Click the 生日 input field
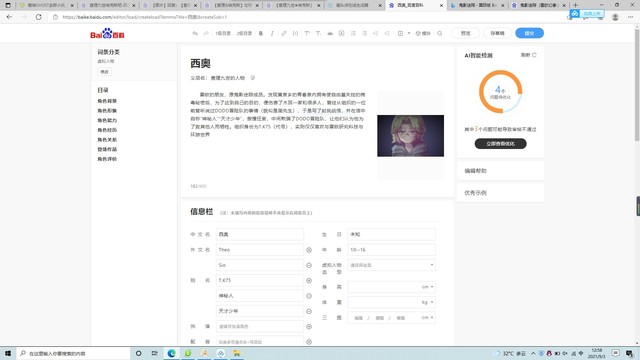Screen dimensions: 640x360 (x=391, y=234)
